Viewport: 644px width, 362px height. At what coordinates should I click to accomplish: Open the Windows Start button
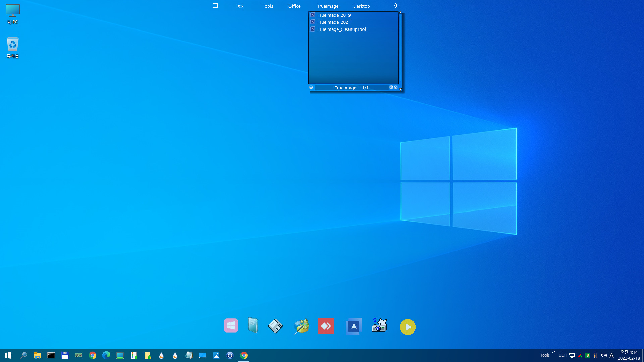click(8, 355)
